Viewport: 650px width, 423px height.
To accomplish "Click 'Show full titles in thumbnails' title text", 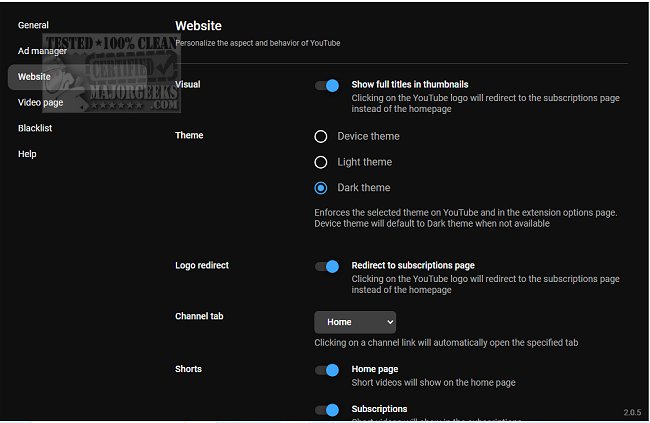I will pos(410,85).
